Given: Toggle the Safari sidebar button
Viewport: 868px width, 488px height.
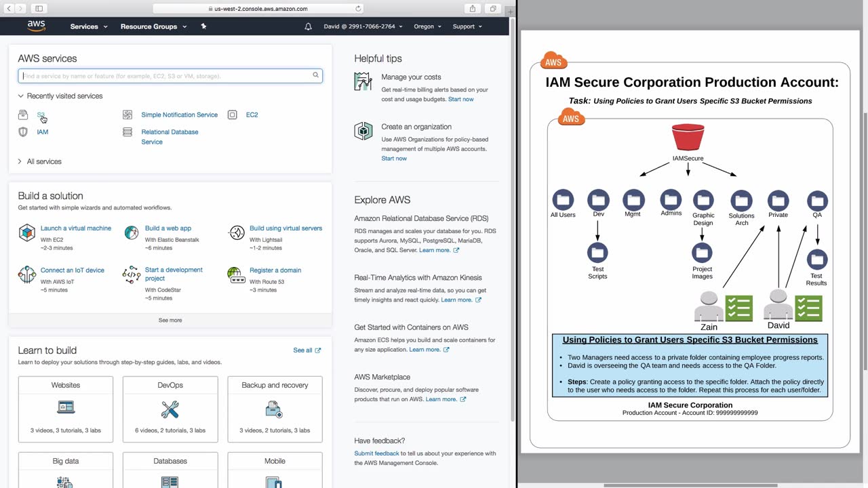Looking at the screenshot, I should click(39, 9).
